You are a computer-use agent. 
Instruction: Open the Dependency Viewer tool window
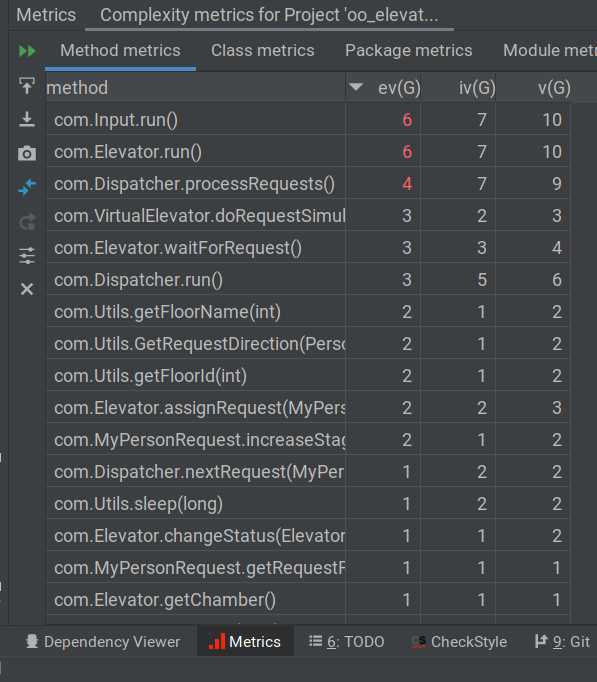click(x=102, y=642)
